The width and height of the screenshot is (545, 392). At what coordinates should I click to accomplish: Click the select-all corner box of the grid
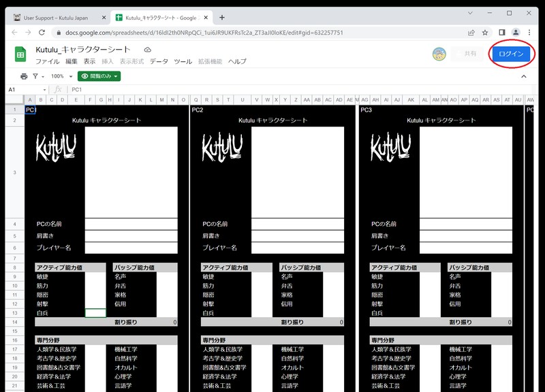point(14,99)
